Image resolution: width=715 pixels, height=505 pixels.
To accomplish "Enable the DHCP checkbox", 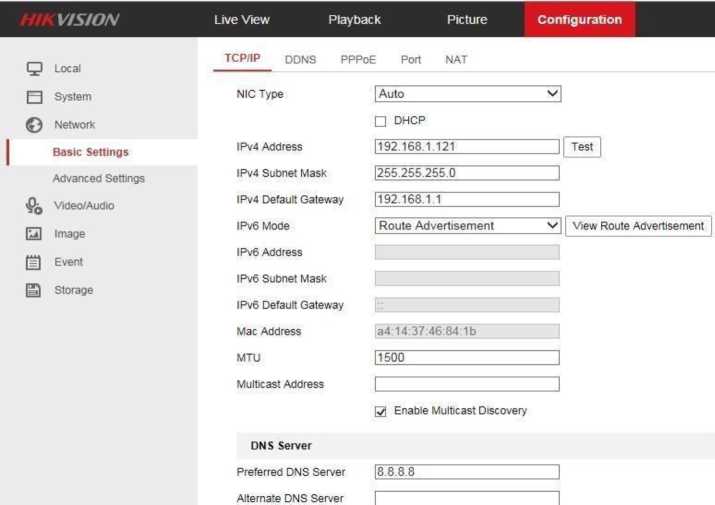I will [380, 121].
